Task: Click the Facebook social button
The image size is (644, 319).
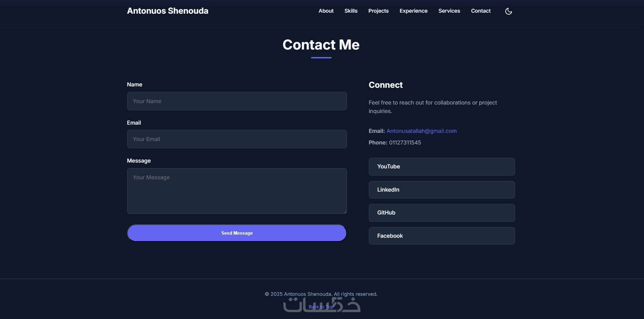Action: tap(442, 236)
